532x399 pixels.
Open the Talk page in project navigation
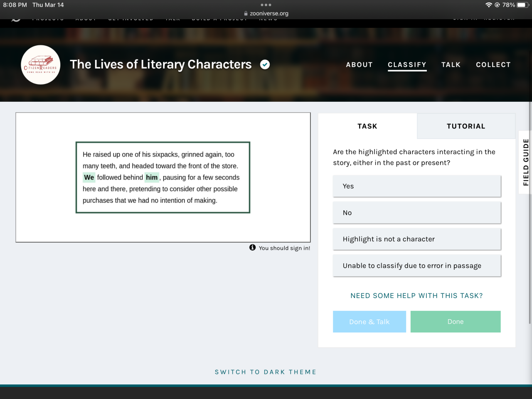point(451,65)
